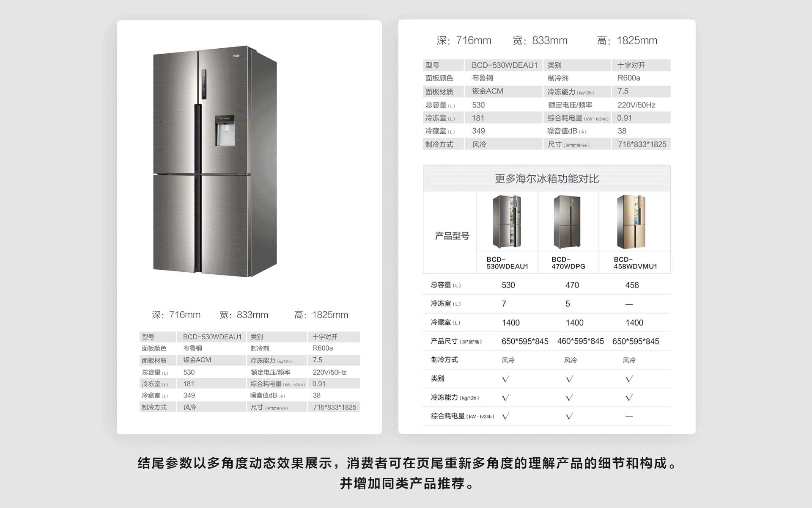The image size is (812, 508).
Task: Click 高：1825mm heading in right card
Action: [x=627, y=41]
